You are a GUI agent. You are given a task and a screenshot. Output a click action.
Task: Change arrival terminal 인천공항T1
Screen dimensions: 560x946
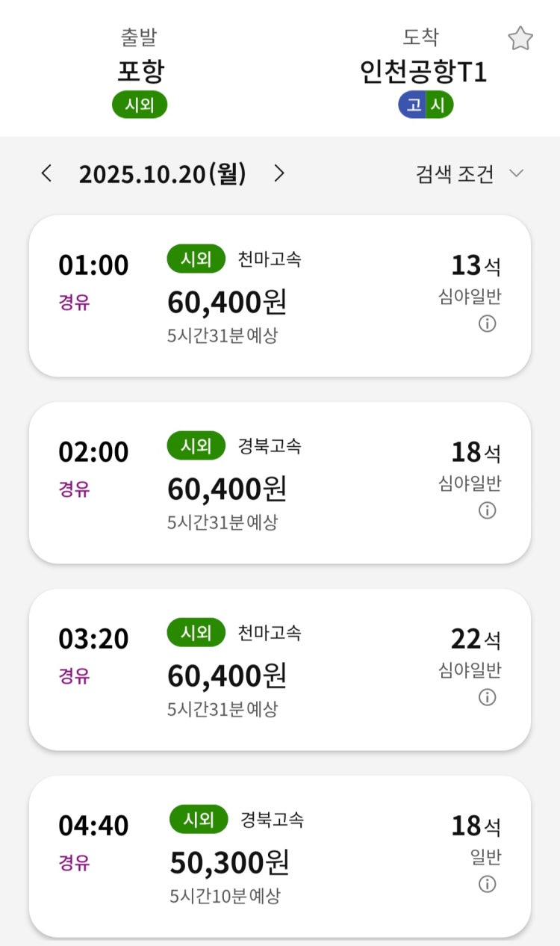pyautogui.click(x=423, y=71)
